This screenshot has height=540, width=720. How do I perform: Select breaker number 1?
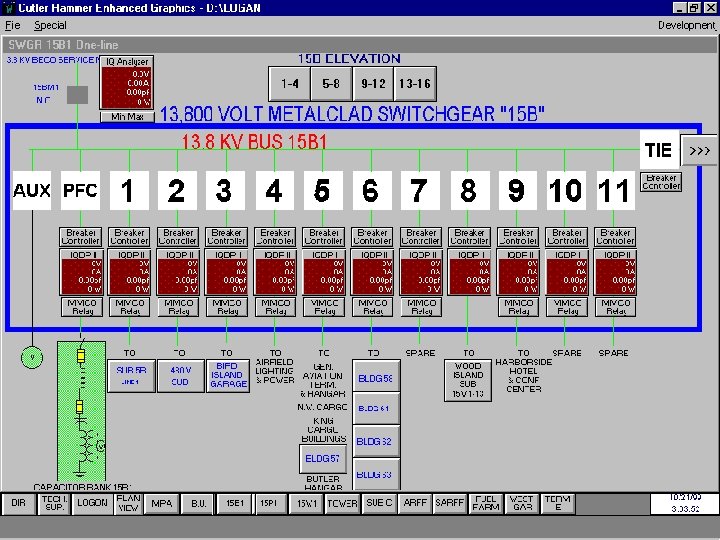click(129, 191)
